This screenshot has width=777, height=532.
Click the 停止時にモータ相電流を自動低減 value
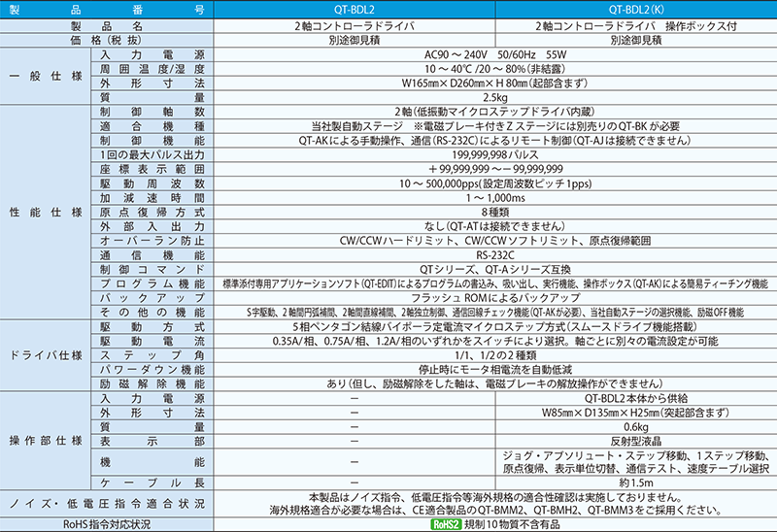tap(495, 370)
